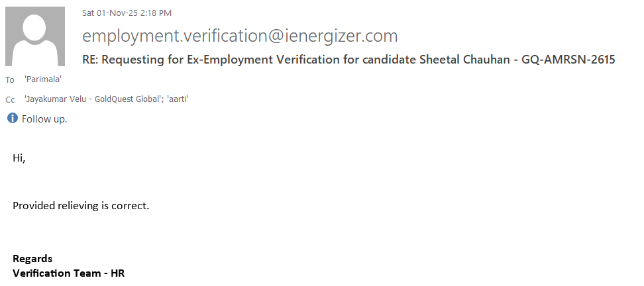This screenshot has width=644, height=286.
Task: Click the 'Cc' field label
Action: (x=10, y=100)
